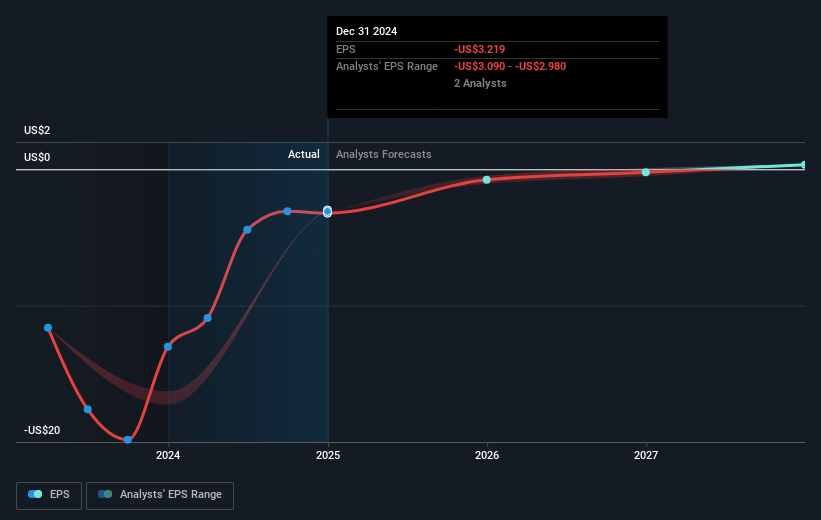
Task: Click the Dec 31 2024 tooltip date
Action: (x=367, y=31)
